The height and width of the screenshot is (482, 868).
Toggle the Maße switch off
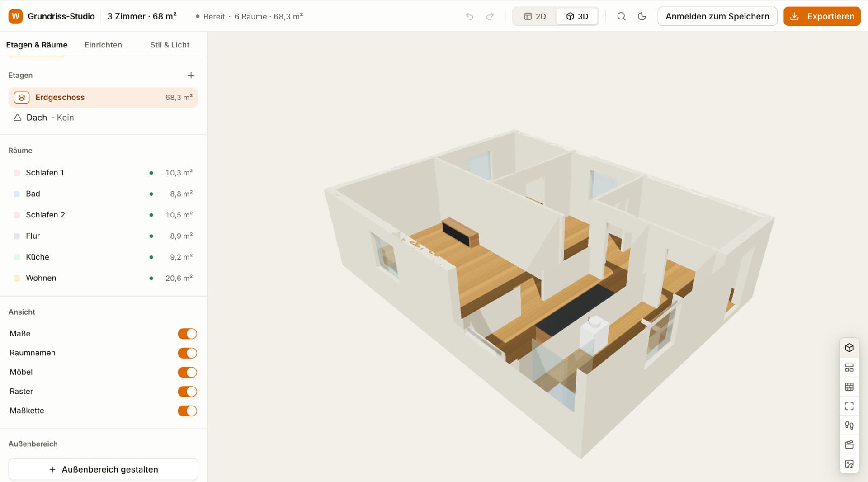coord(187,334)
